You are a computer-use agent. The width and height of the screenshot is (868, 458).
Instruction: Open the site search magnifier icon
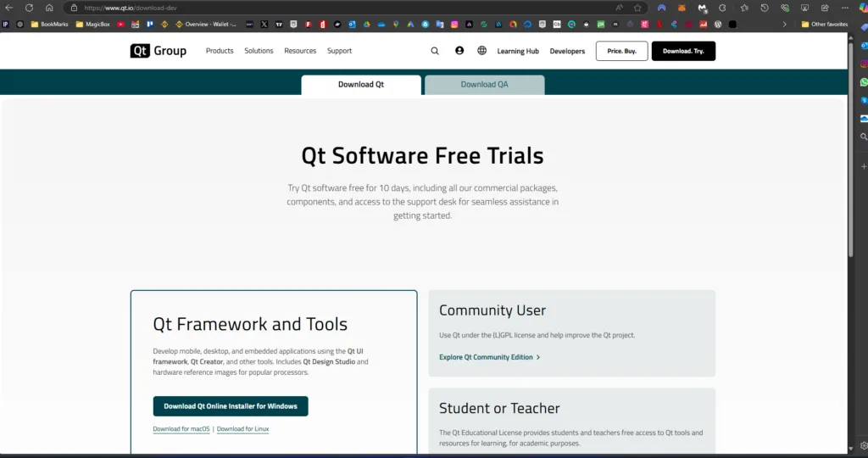[x=435, y=51]
